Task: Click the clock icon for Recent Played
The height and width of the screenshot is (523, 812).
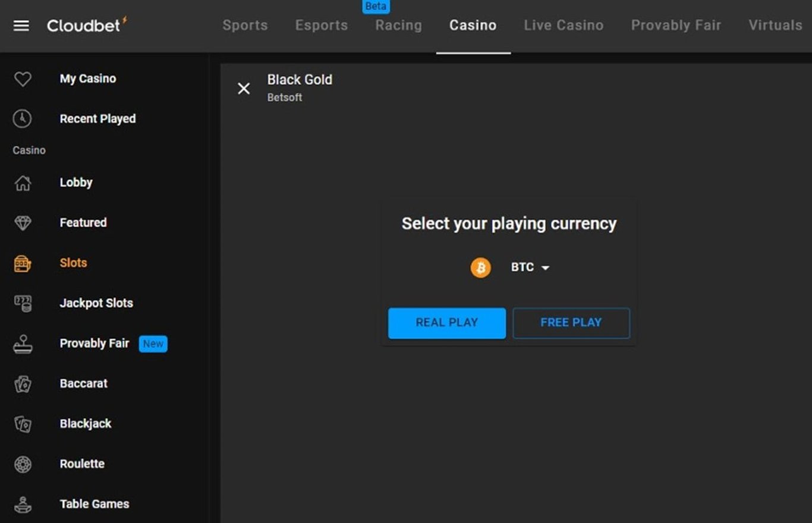Action: 23,119
